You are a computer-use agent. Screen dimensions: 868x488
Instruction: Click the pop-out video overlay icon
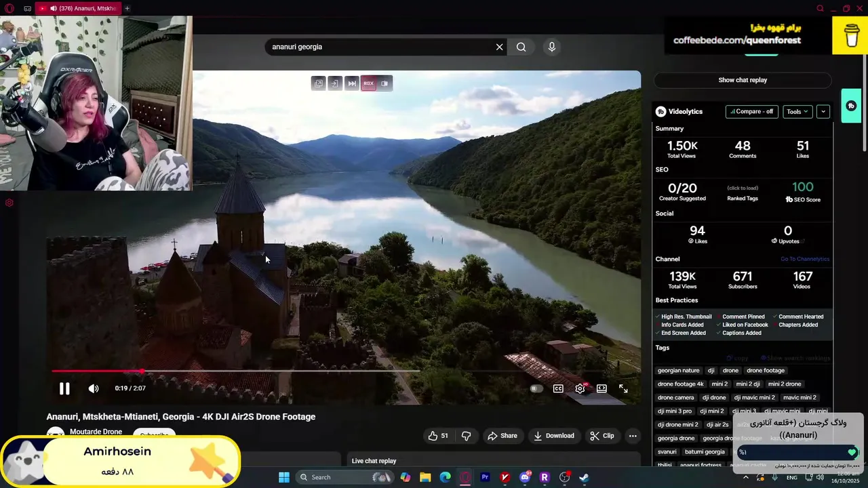(x=318, y=83)
